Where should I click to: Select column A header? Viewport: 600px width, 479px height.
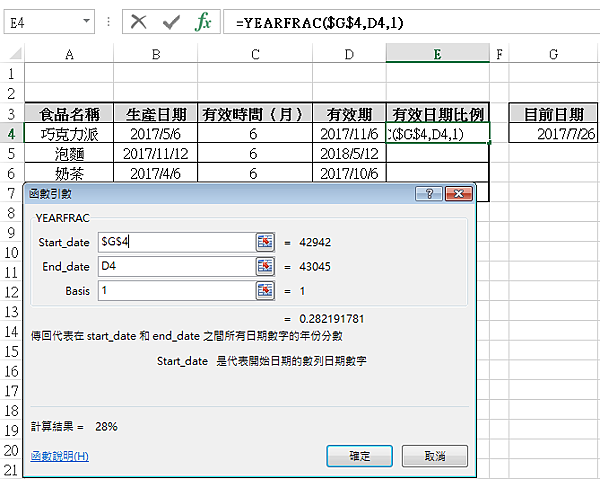click(x=69, y=54)
